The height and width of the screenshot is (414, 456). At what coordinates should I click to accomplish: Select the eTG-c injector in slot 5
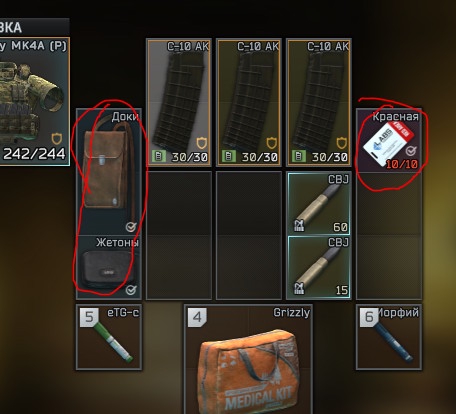(x=109, y=337)
